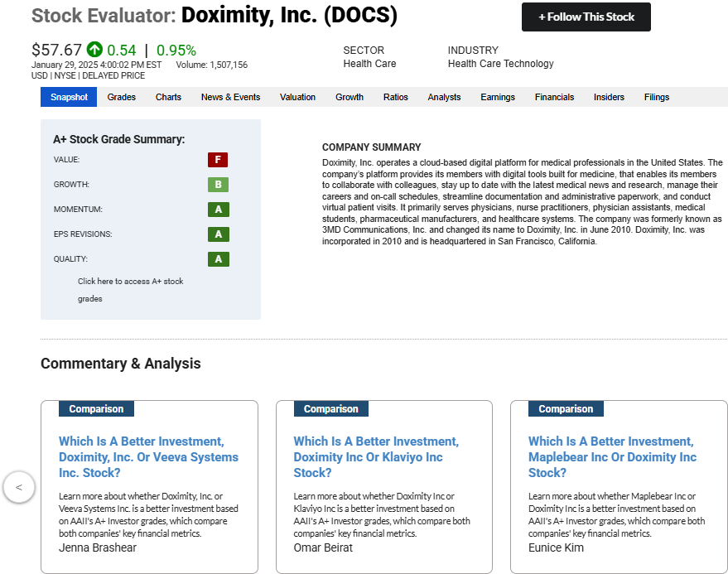Click the EPS REVISIONS: grade label
The image size is (728, 574).
point(83,234)
